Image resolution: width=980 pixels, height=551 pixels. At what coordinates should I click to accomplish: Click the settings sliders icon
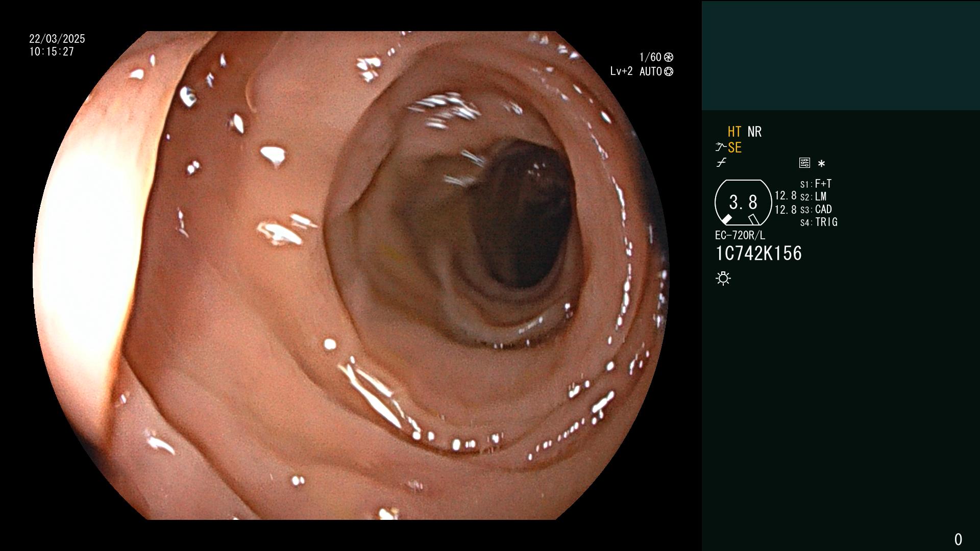tap(804, 163)
